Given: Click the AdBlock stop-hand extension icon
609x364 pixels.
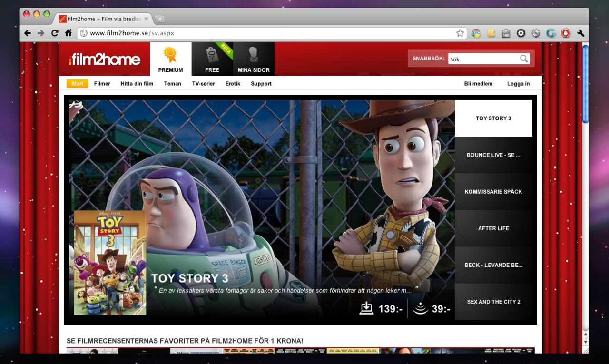Looking at the screenshot, I should pyautogui.click(x=565, y=33).
